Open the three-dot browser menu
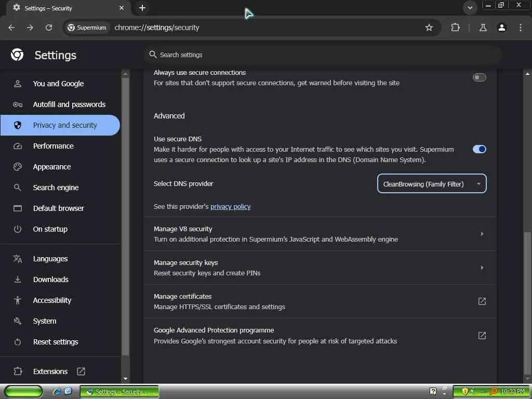 coord(521,28)
